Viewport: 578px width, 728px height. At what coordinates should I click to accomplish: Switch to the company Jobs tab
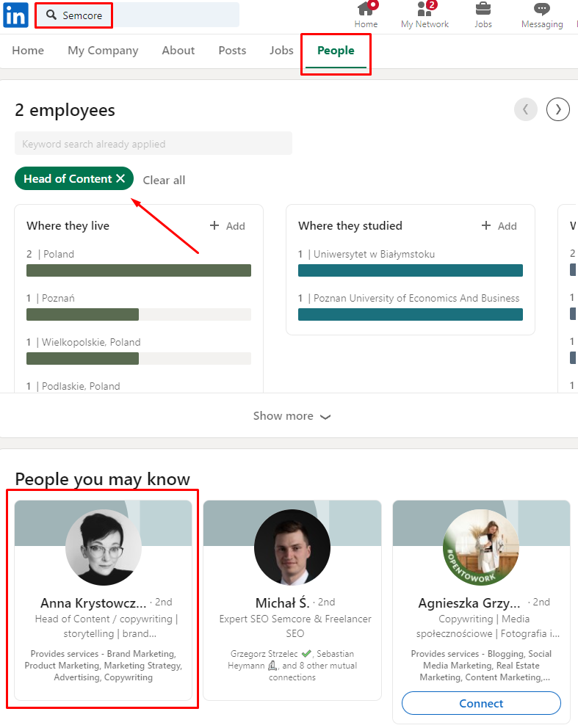(281, 50)
